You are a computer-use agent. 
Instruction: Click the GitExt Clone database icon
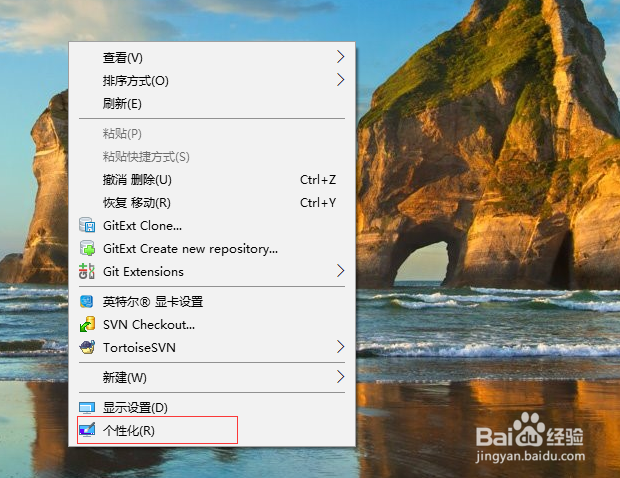[x=87, y=225]
